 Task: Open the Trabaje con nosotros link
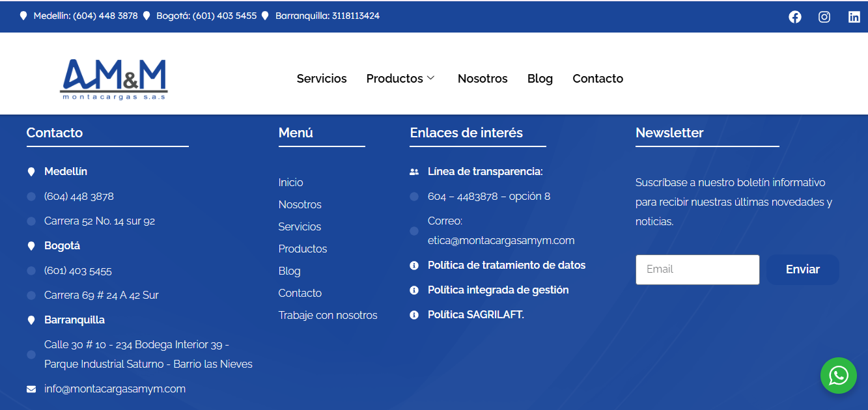pos(328,315)
